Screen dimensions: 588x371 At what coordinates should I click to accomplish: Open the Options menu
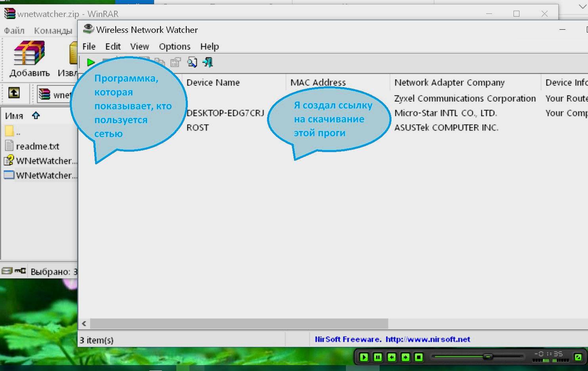[175, 46]
